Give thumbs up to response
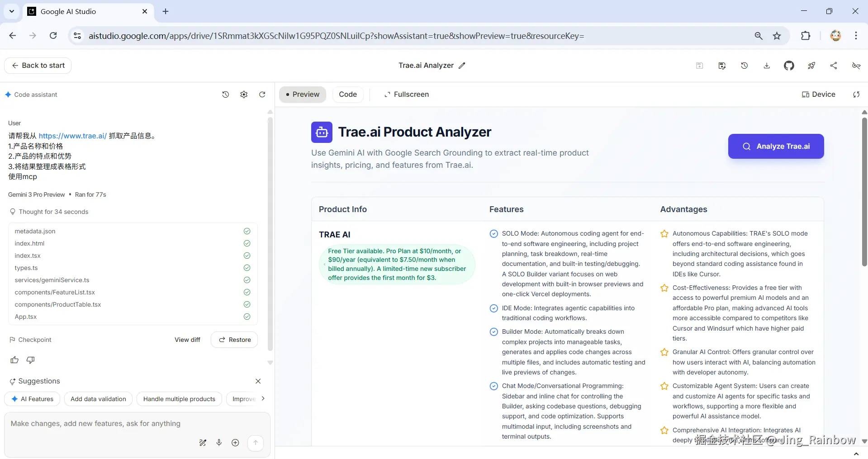 [x=14, y=360]
